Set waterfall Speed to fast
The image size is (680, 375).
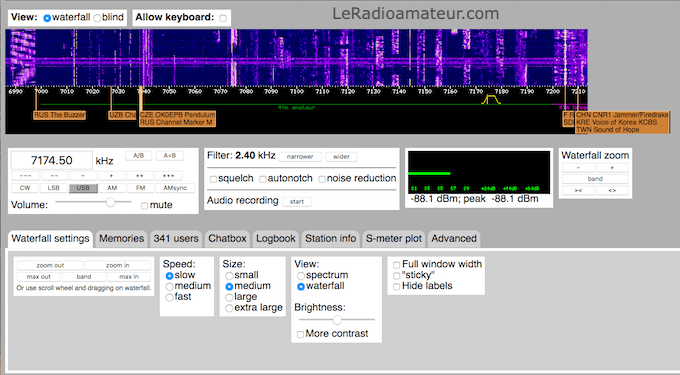170,297
